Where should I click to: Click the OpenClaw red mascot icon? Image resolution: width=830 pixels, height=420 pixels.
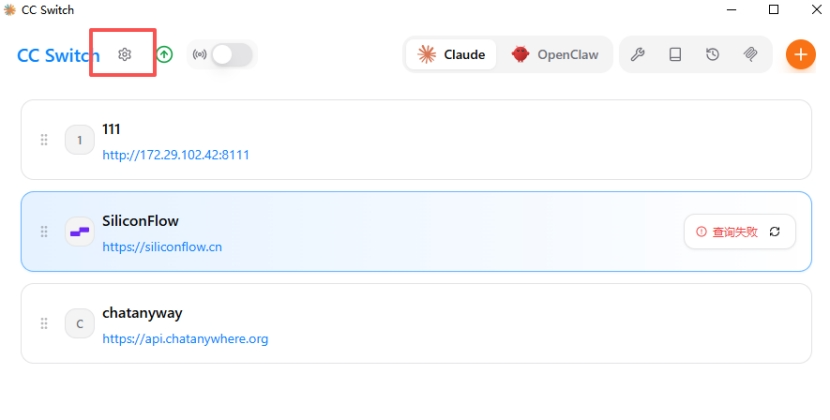tap(520, 54)
